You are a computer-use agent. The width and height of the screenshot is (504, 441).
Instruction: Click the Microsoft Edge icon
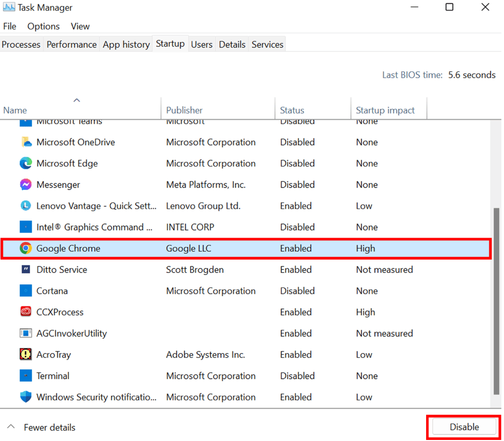[x=26, y=163]
